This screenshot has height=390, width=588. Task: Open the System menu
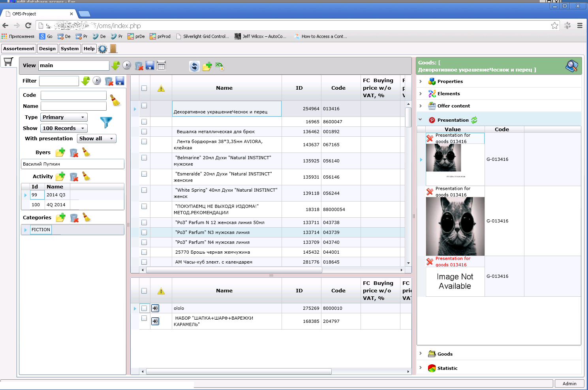point(70,49)
